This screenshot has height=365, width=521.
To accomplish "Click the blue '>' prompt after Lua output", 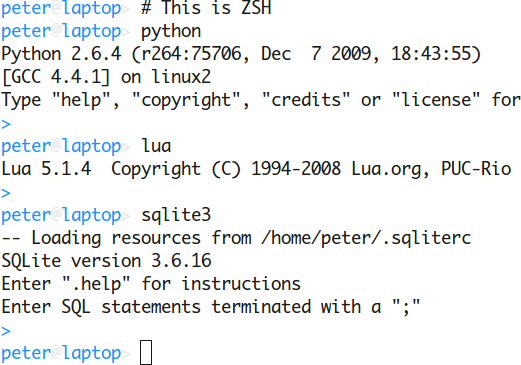I will coord(6,193).
